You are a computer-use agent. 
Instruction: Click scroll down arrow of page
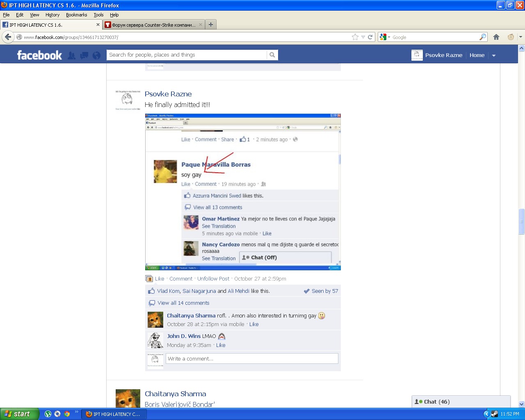(x=521, y=404)
